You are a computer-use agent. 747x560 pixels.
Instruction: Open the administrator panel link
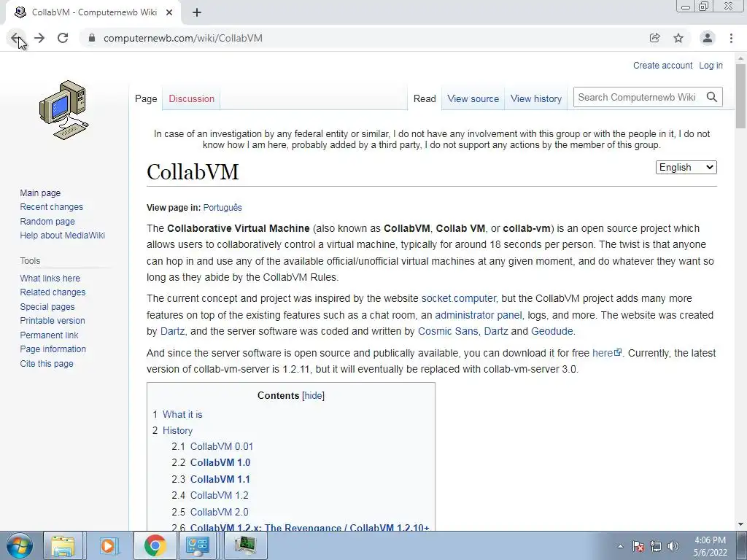479,315
